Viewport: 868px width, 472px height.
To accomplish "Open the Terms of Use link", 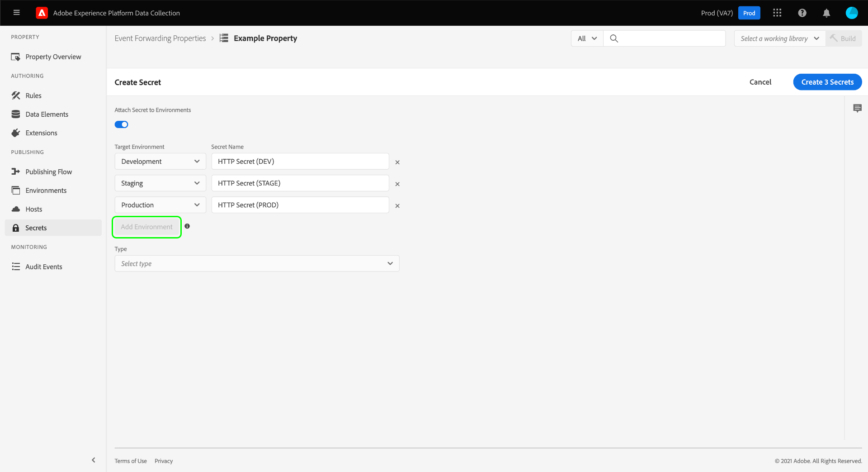I will [x=131, y=461].
